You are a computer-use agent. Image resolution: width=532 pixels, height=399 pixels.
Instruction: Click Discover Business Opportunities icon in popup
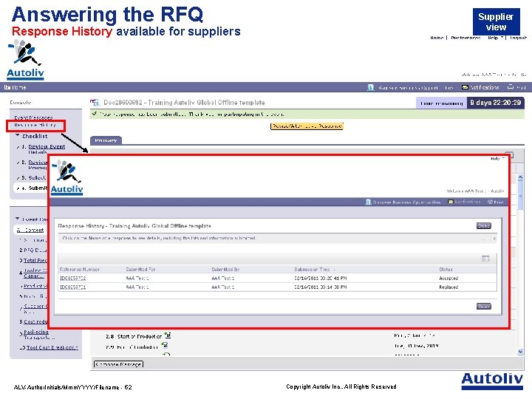pos(368,202)
